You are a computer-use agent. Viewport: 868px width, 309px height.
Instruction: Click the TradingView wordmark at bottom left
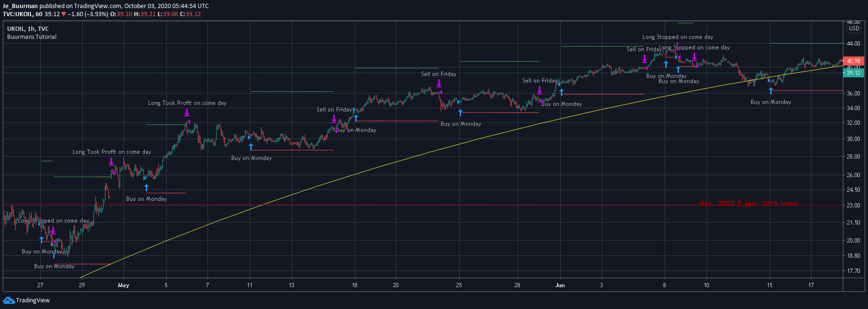tap(33, 300)
